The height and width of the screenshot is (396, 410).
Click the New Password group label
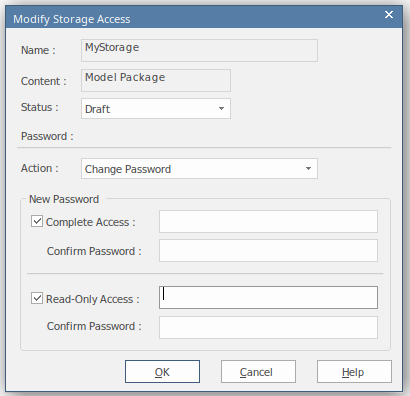[64, 199]
